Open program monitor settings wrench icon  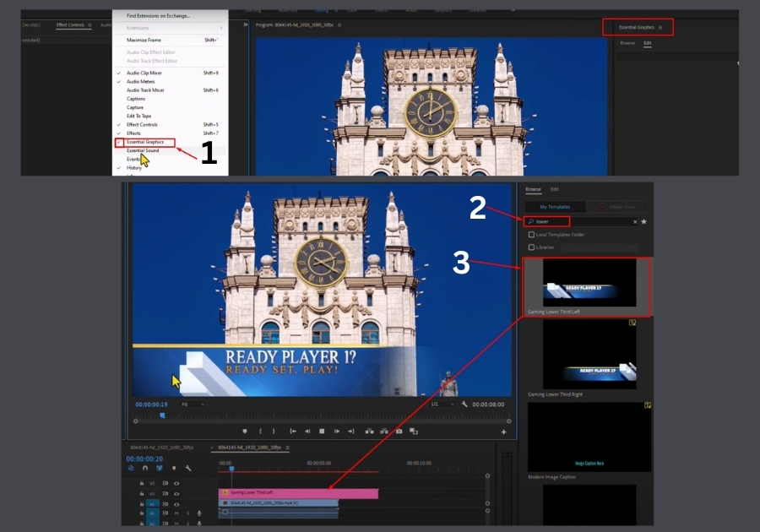coord(464,404)
